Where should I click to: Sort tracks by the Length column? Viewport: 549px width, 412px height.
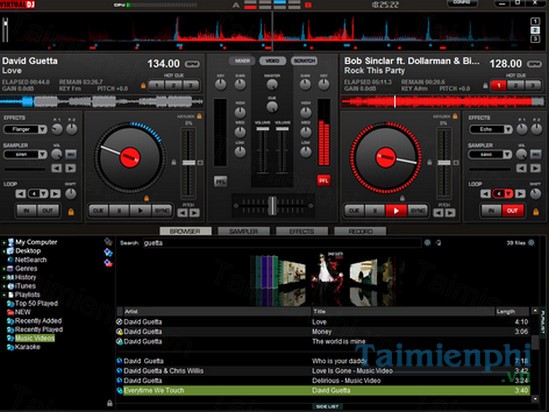tap(512, 312)
